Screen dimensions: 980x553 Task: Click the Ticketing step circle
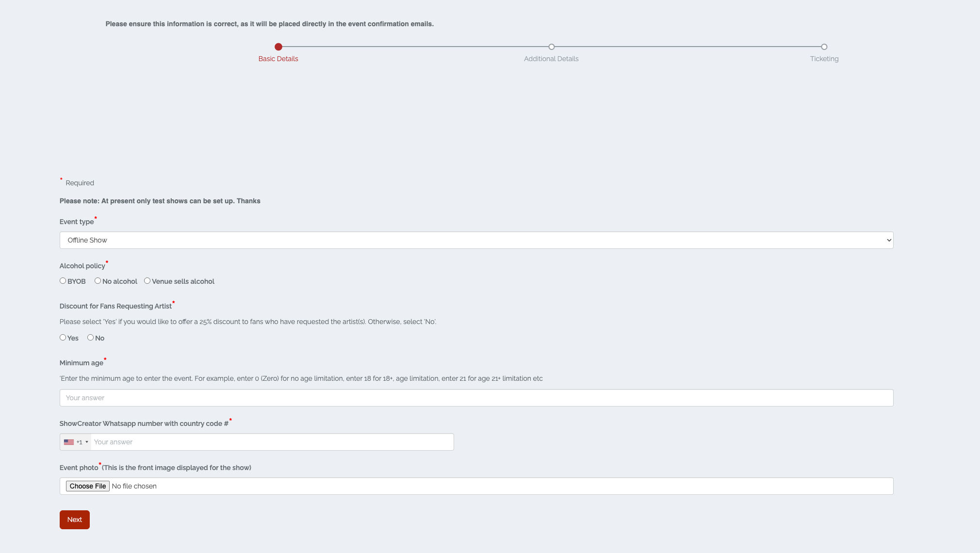(824, 47)
